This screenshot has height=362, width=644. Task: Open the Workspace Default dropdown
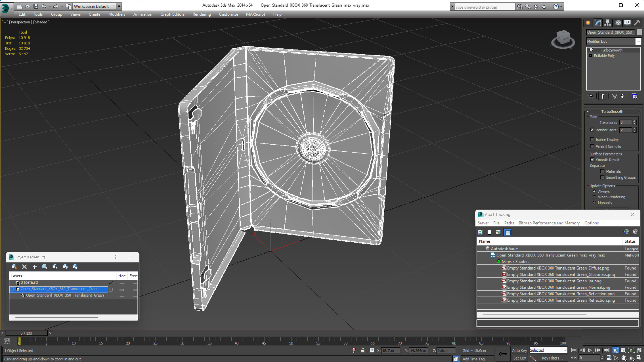coord(95,6)
